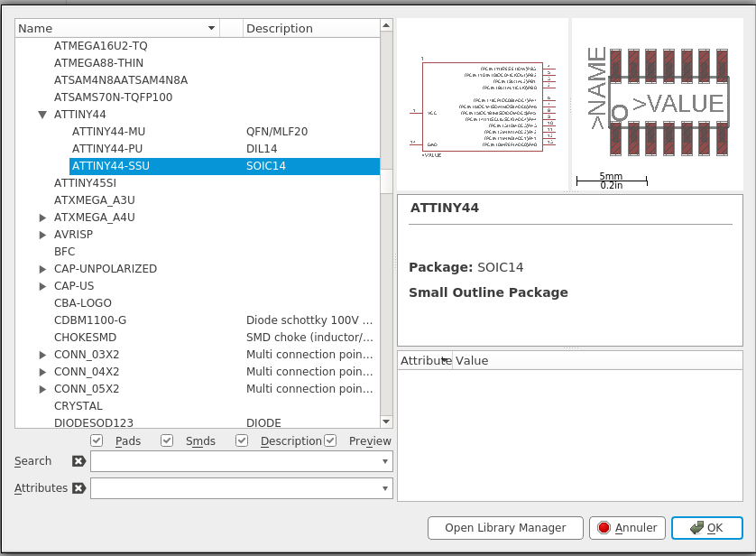This screenshot has width=756, height=556.
Task: Open the Attributes dropdown arrow
Action: (x=384, y=488)
